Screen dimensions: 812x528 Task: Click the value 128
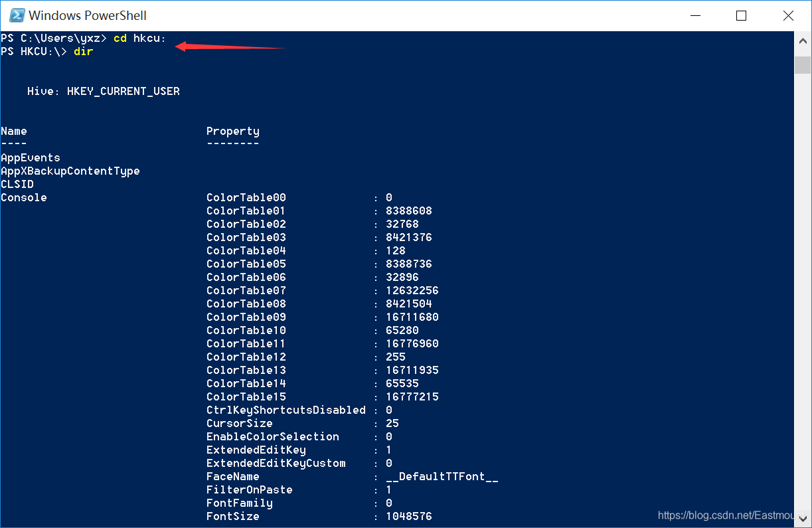396,250
